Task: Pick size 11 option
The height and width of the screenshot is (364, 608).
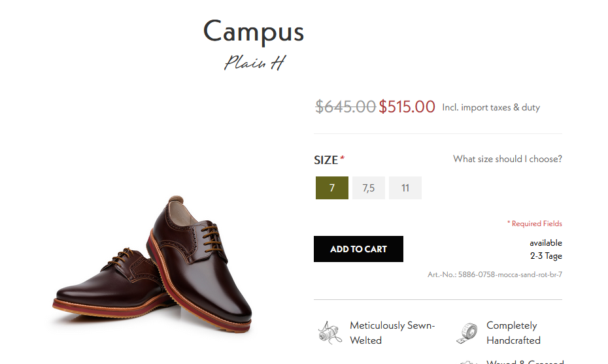Action: pos(405,188)
